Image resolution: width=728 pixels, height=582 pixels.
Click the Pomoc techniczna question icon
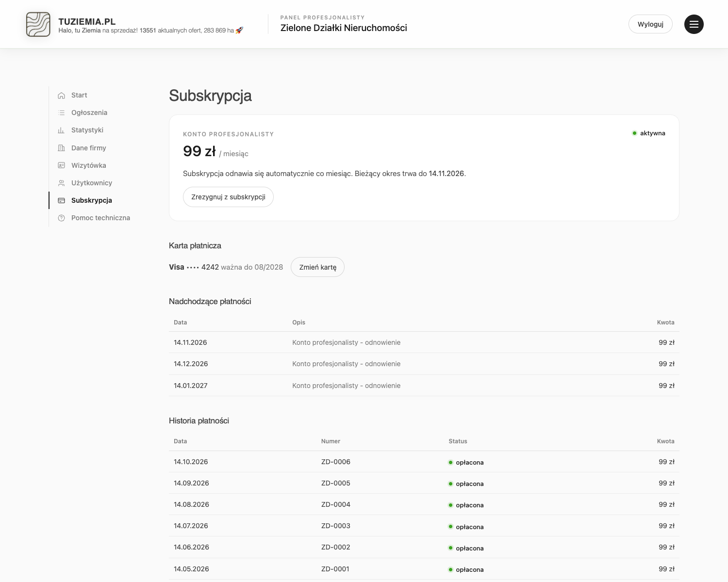tap(61, 218)
